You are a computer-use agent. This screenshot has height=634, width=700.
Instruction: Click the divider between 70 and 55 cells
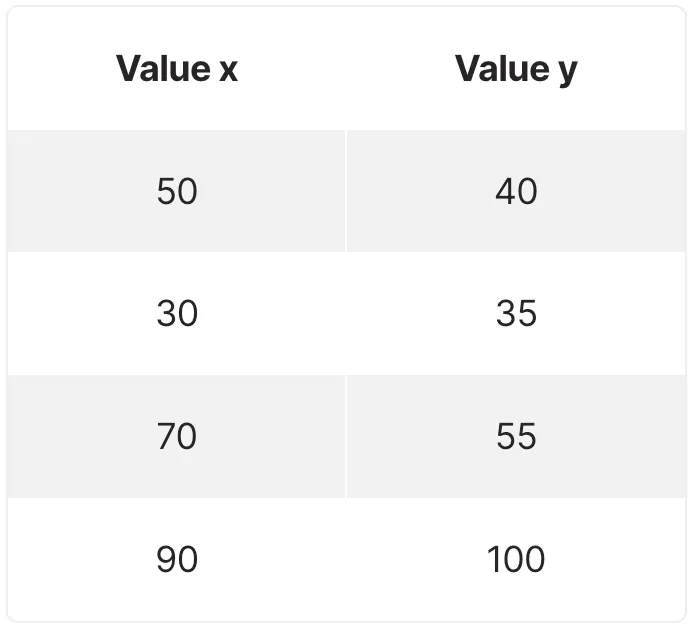pos(346,437)
